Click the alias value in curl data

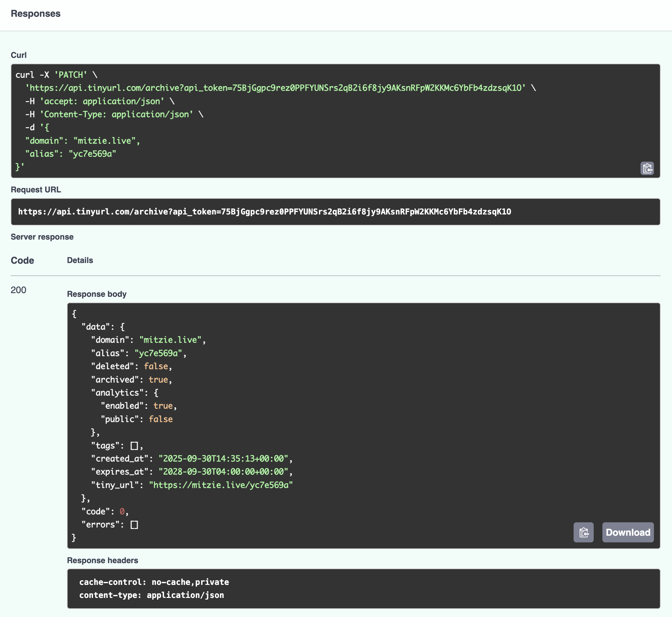click(x=92, y=154)
